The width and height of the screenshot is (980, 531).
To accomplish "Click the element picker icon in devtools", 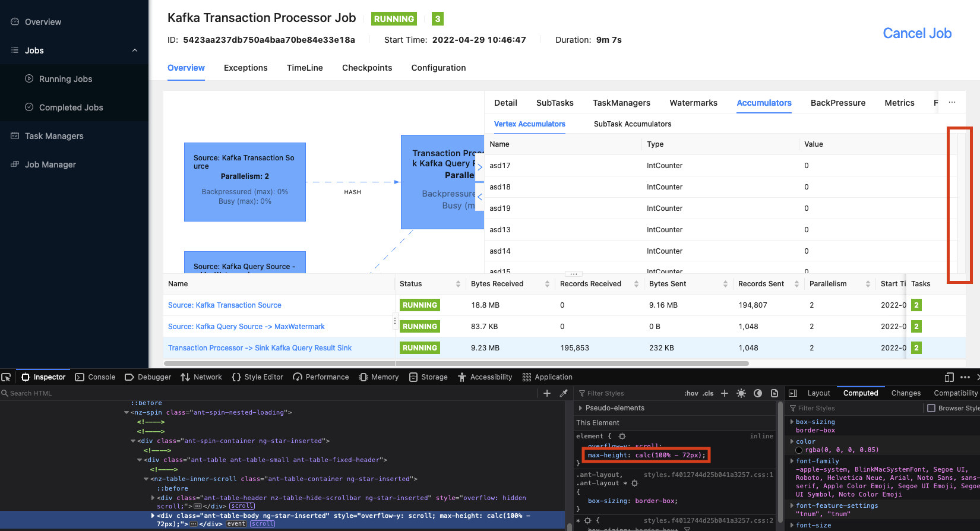I will point(7,377).
